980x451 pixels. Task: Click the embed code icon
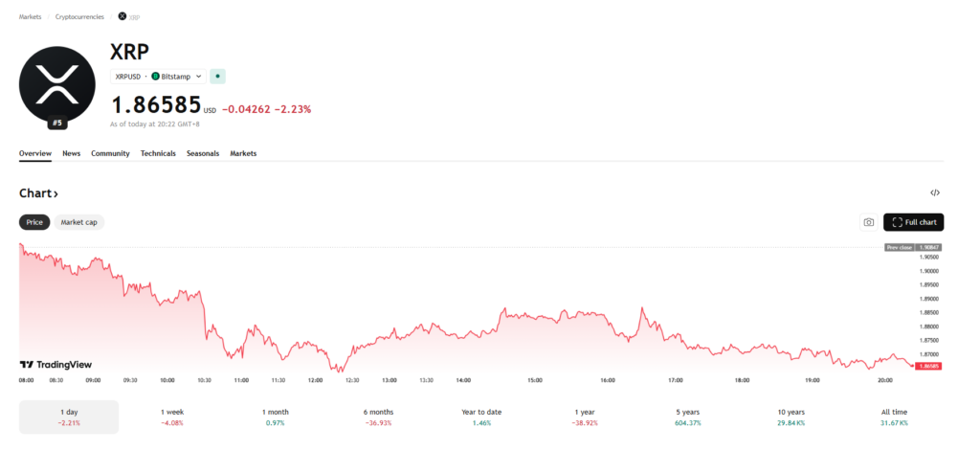point(934,193)
